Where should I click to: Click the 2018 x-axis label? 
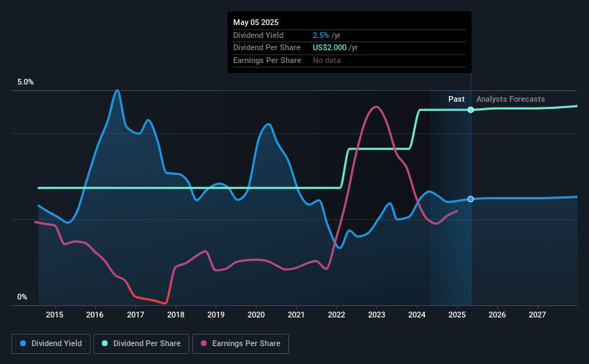coord(176,315)
